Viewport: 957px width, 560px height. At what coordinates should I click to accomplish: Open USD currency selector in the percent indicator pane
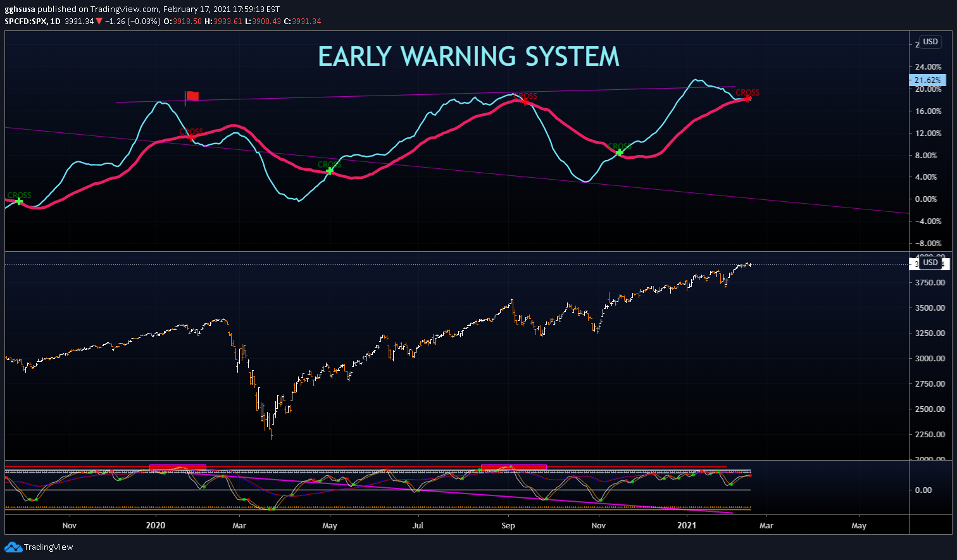pos(930,42)
